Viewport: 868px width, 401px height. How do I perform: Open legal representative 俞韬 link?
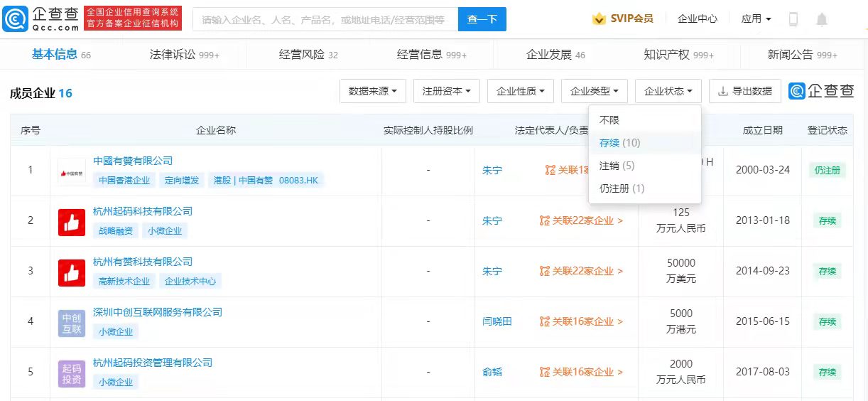coord(492,372)
